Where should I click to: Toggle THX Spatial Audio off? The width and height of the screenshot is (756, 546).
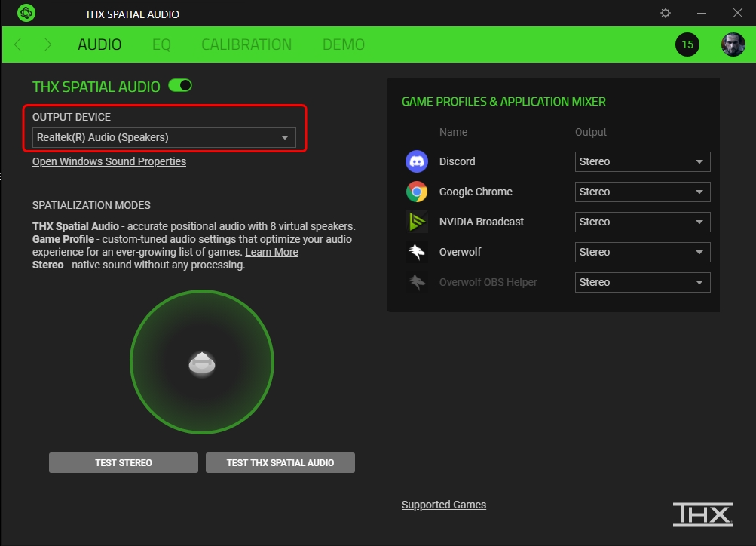point(180,86)
